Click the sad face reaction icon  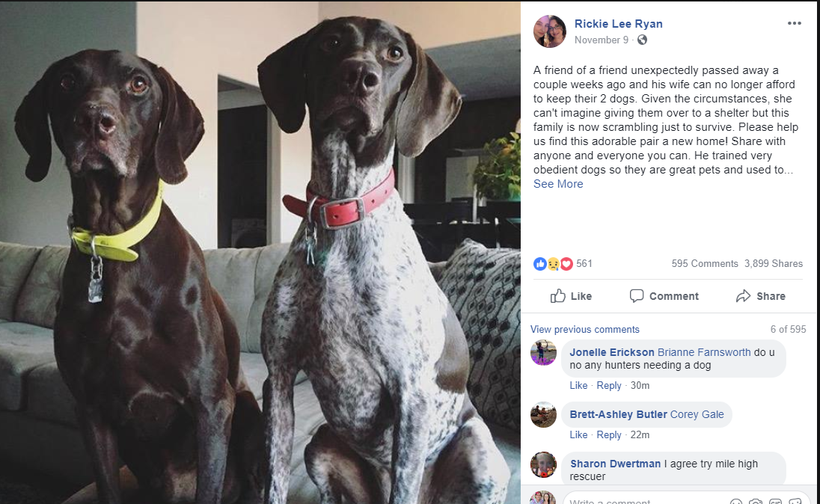pos(554,264)
